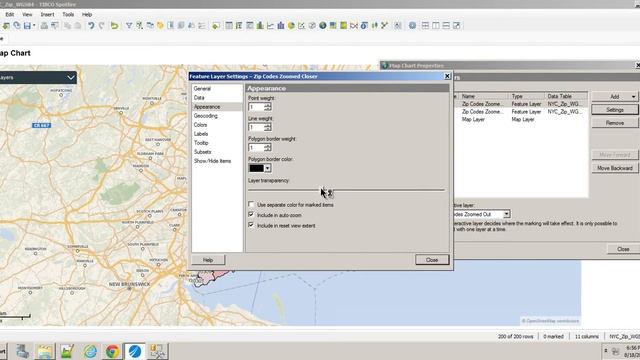Viewport: 640px width, 360px height.
Task: Open Internet Explorer from the taskbar
Action: tap(90, 351)
